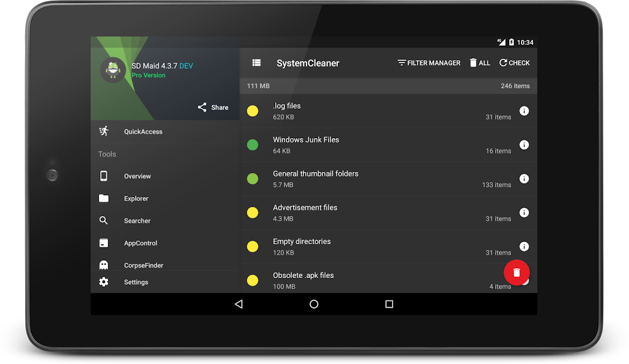Open the Searcher tool
The width and height of the screenshot is (629, 364).
pos(137,220)
